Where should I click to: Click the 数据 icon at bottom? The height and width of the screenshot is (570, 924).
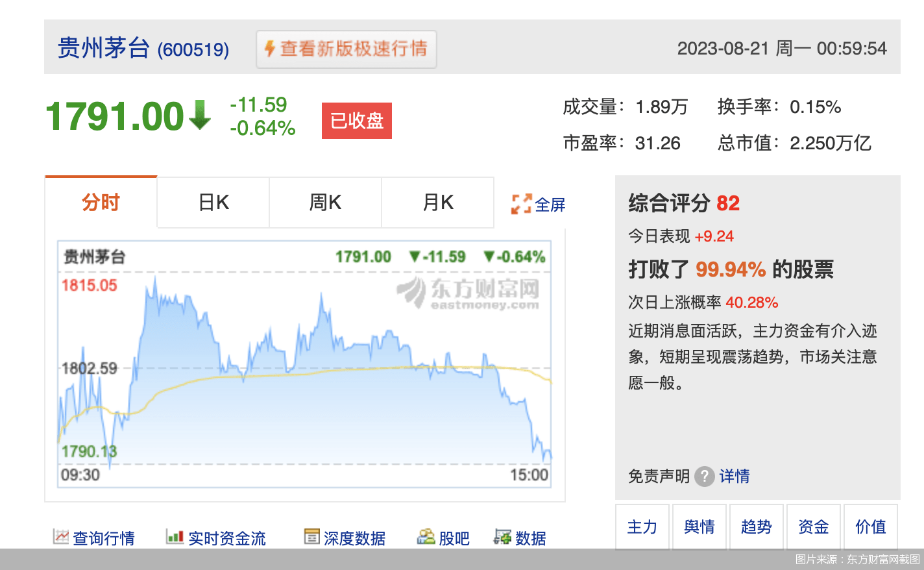click(x=502, y=537)
